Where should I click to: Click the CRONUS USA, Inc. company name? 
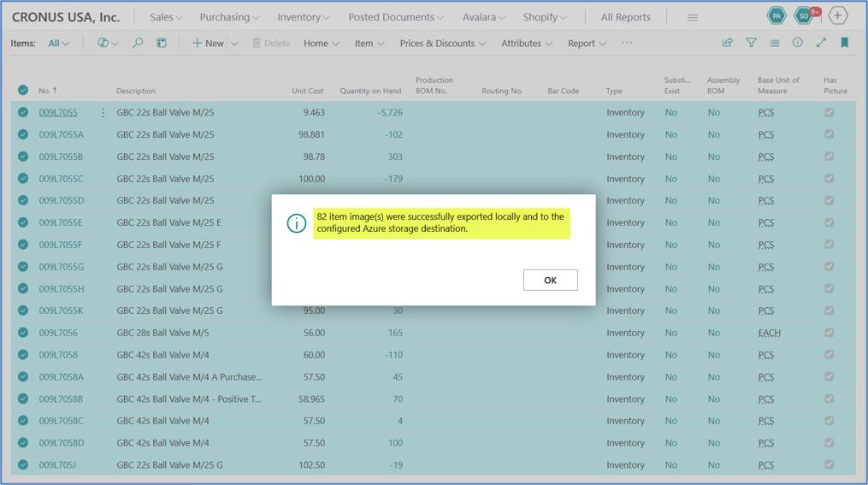coord(66,17)
